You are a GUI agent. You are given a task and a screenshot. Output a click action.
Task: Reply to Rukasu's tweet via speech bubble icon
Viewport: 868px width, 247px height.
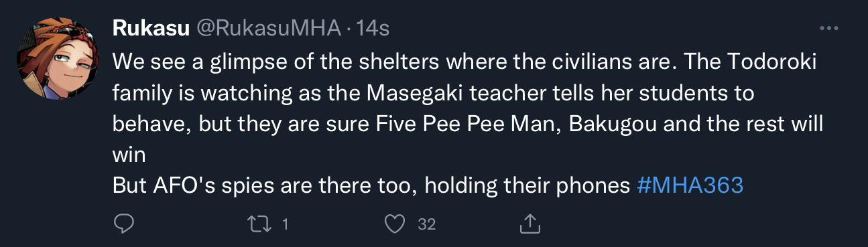pos(124,224)
